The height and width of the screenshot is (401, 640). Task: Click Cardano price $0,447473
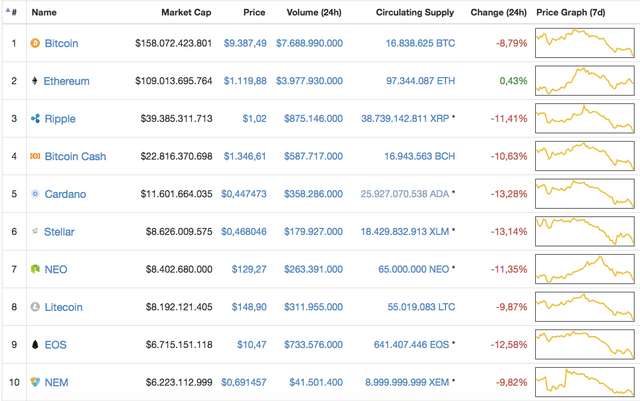coord(244,194)
